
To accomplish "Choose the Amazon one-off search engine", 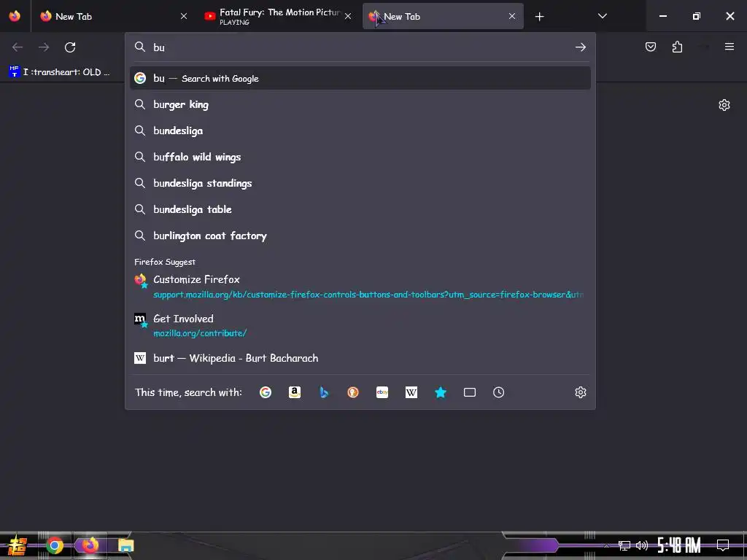I will [x=295, y=392].
